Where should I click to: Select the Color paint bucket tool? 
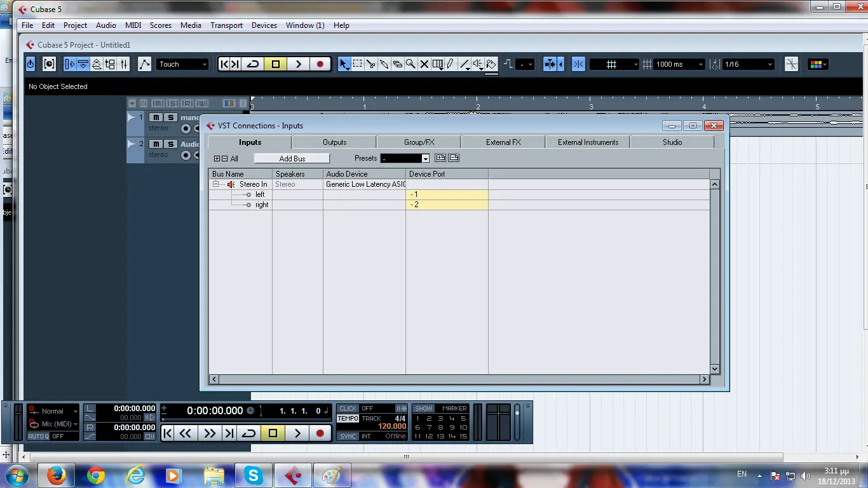point(491,64)
